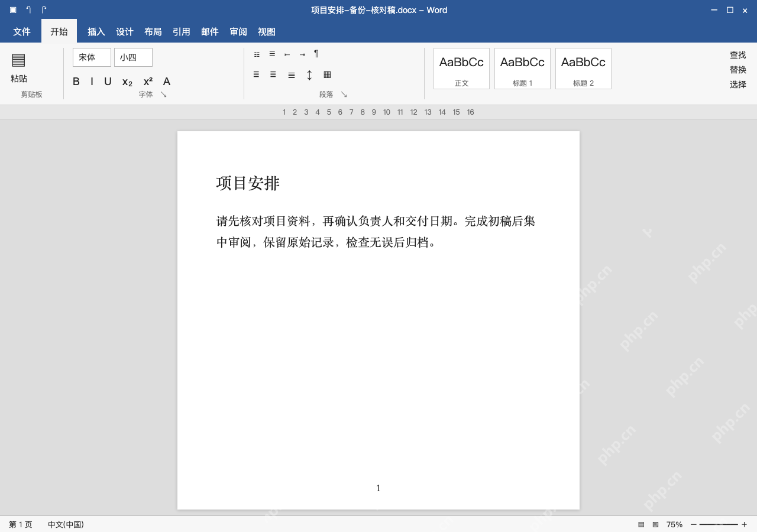Click the third alignment icon in the paragraph group
757x532 pixels.
[292, 75]
